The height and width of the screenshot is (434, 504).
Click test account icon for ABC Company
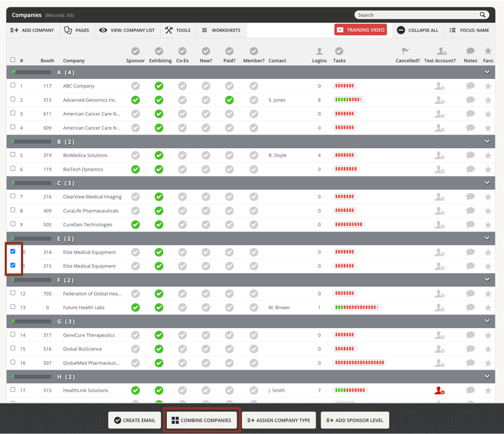coord(440,86)
